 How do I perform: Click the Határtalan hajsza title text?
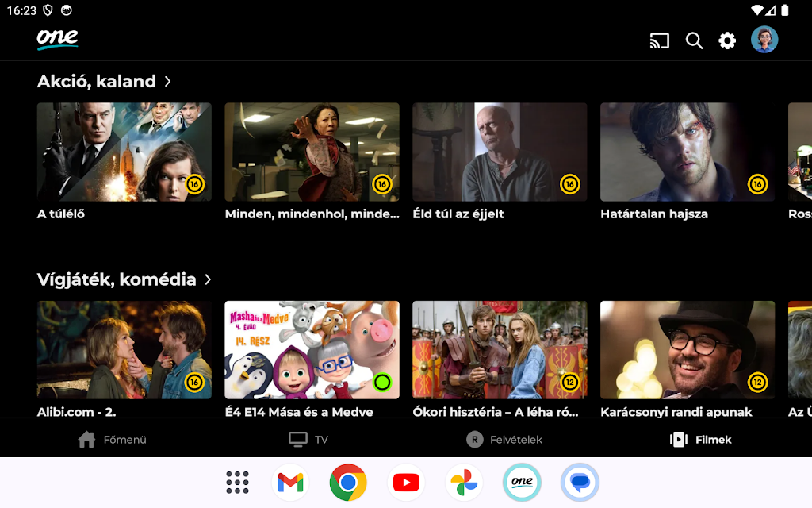point(654,214)
